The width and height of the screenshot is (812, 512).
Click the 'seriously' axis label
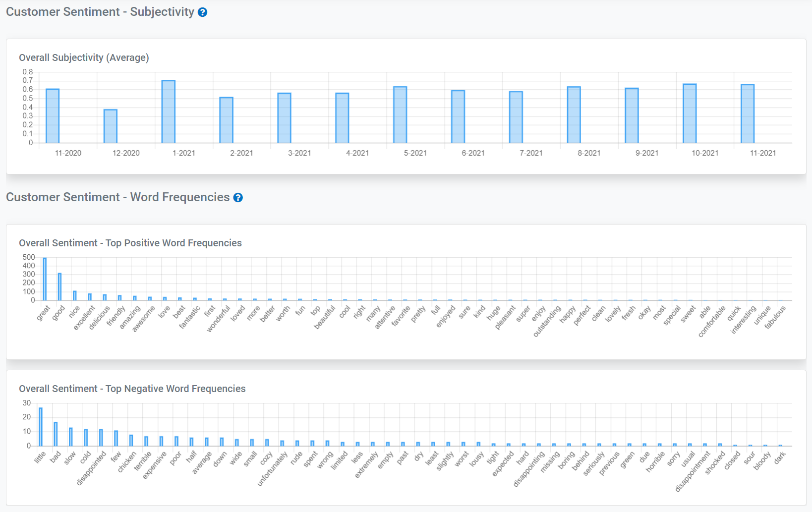(x=594, y=464)
